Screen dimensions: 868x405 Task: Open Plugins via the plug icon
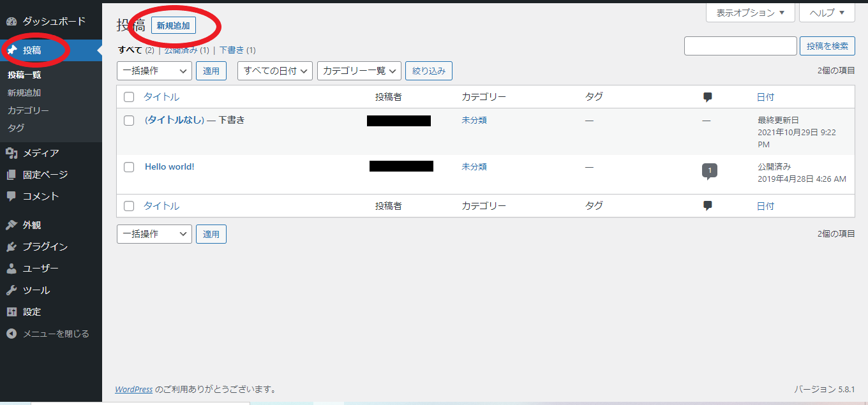click(x=11, y=247)
